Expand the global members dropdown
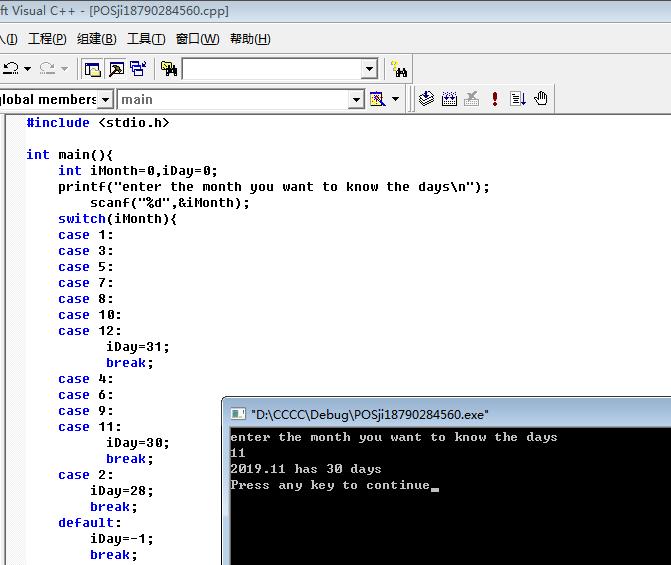Viewport: 671px width, 565px height. pyautogui.click(x=105, y=100)
